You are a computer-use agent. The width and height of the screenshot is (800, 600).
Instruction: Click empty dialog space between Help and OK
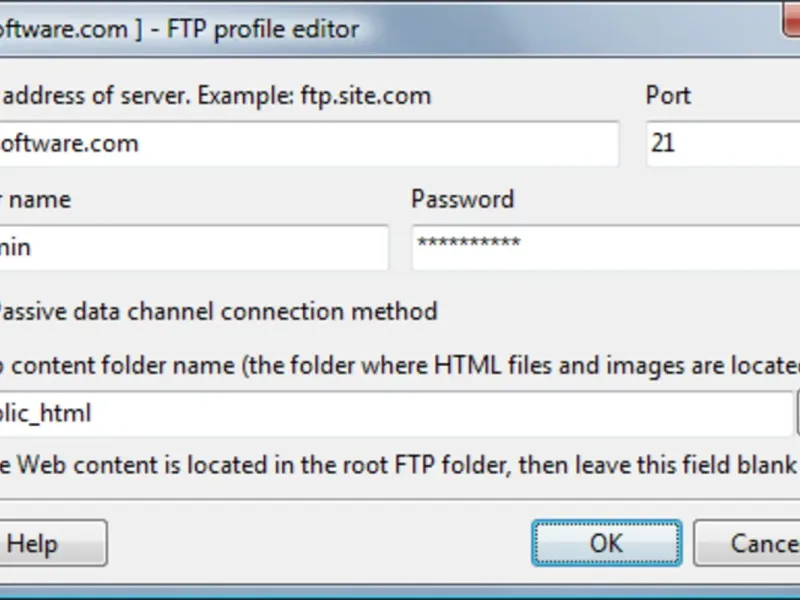click(320, 543)
